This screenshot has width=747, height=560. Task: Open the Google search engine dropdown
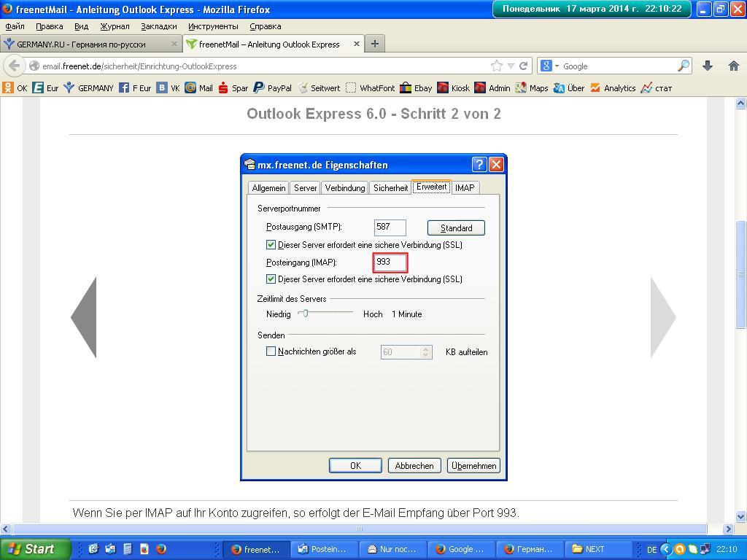(549, 66)
